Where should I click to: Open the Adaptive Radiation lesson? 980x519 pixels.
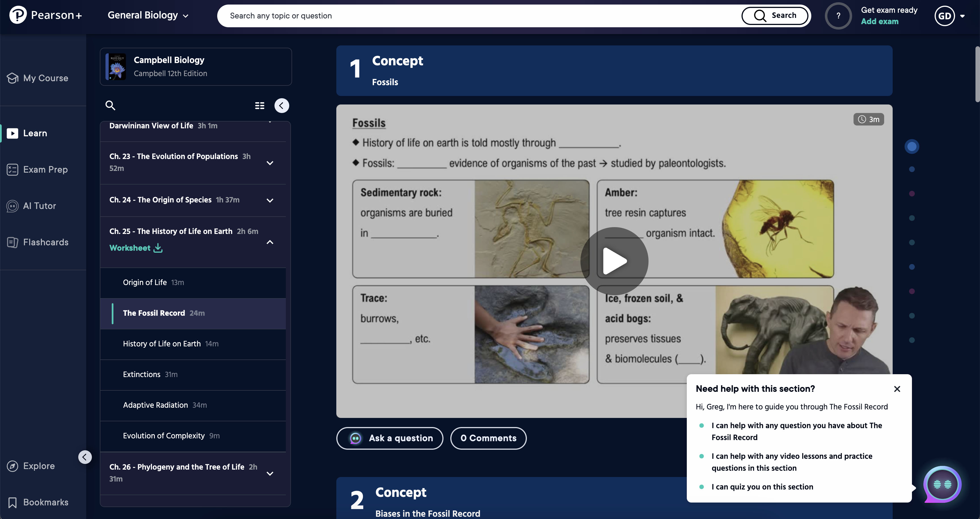coord(155,405)
